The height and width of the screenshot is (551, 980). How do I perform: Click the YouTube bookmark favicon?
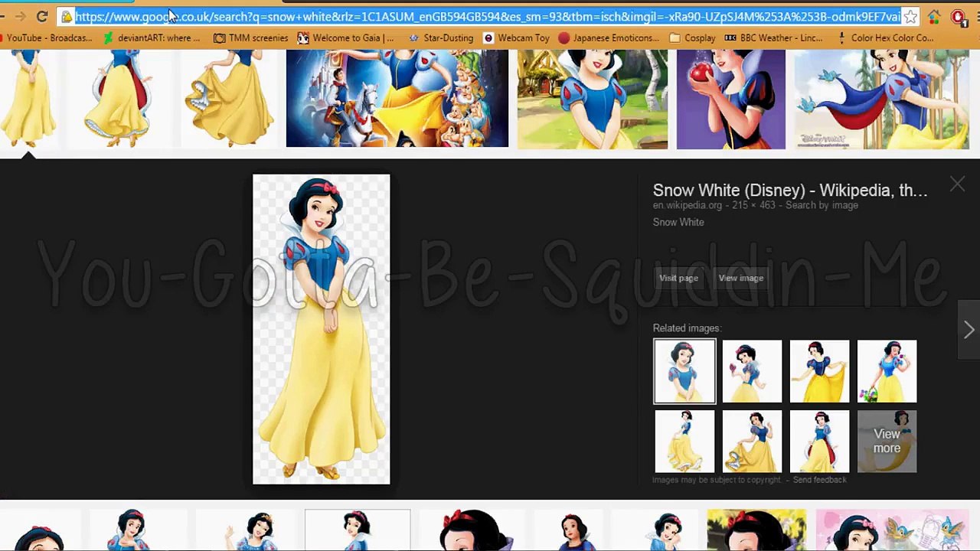coord(2,37)
